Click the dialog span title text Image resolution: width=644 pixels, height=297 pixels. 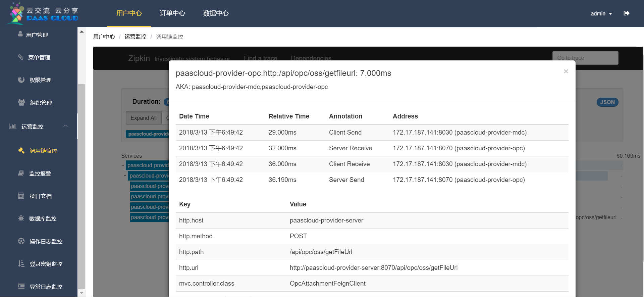[283, 73]
